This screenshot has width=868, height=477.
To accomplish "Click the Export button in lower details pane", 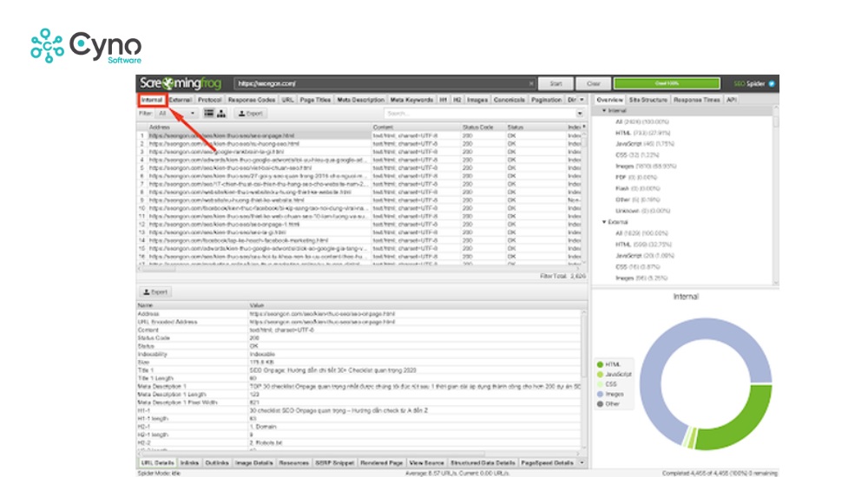I will click(x=156, y=292).
